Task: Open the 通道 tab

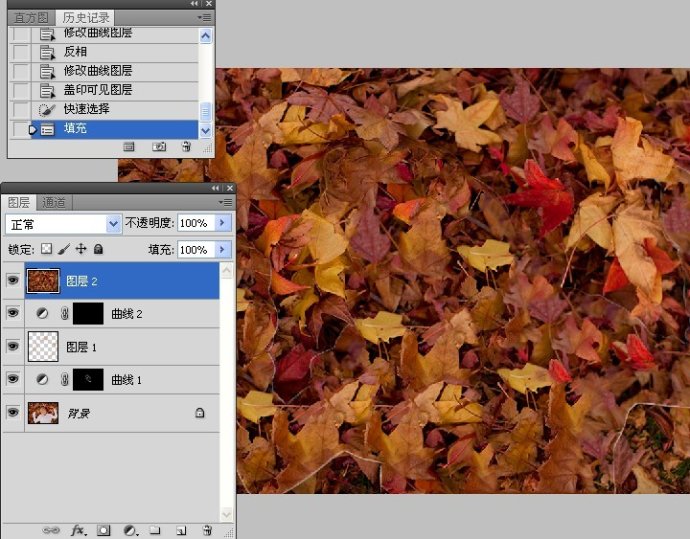Action: (54, 202)
